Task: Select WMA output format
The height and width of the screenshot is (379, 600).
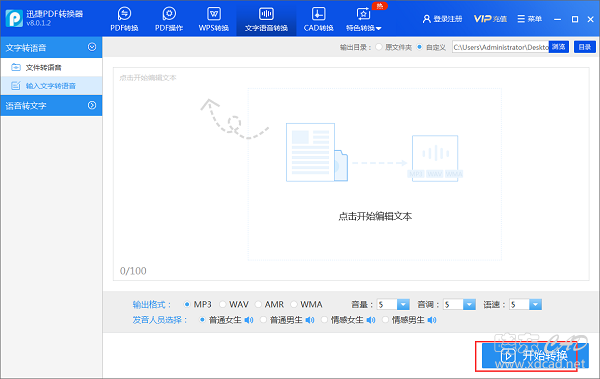Action: pos(294,304)
